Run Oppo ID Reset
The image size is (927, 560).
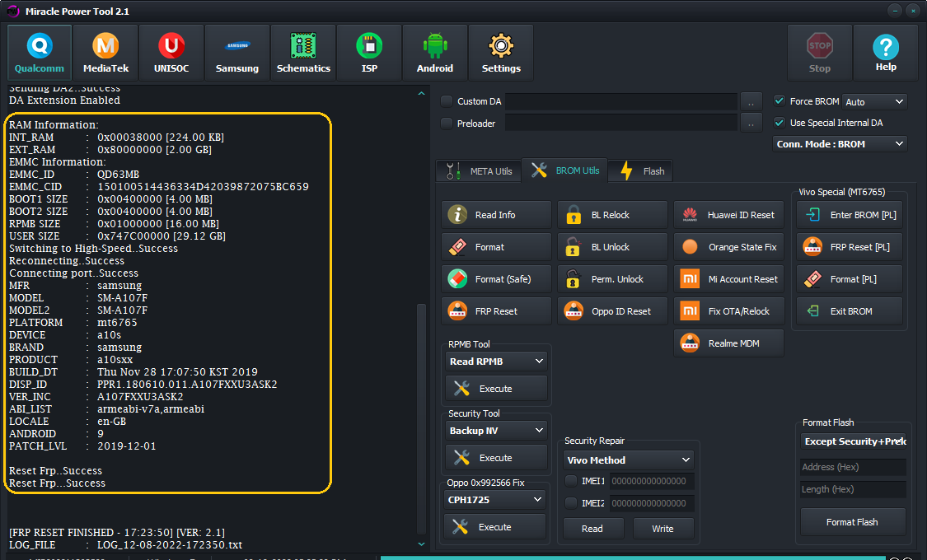tap(612, 310)
